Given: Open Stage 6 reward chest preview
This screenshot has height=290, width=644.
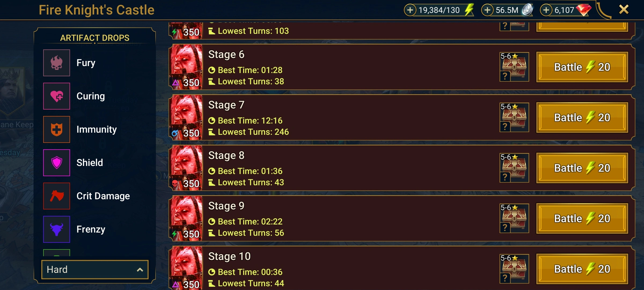Looking at the screenshot, I should click(514, 67).
